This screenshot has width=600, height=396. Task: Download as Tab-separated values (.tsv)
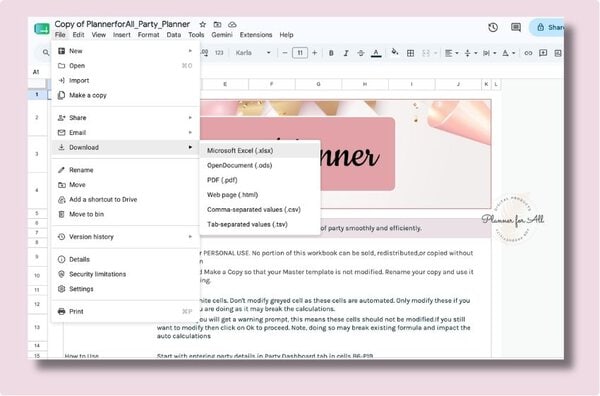pos(260,225)
